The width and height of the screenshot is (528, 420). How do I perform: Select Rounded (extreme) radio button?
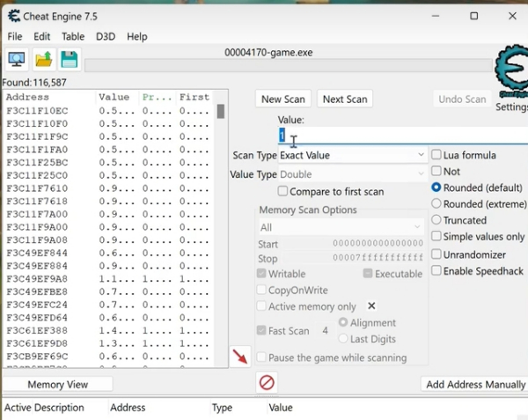pos(436,203)
